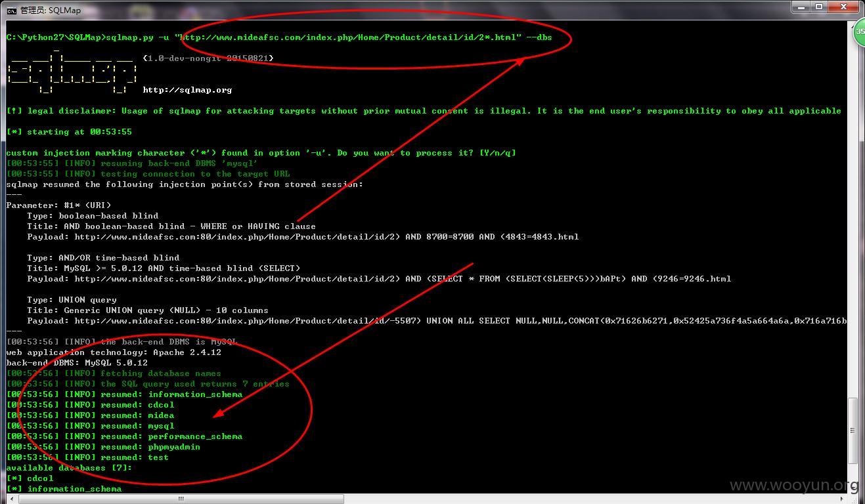Click 'resumed: mysql' line
Screen dimensions: 865x504
(90, 426)
